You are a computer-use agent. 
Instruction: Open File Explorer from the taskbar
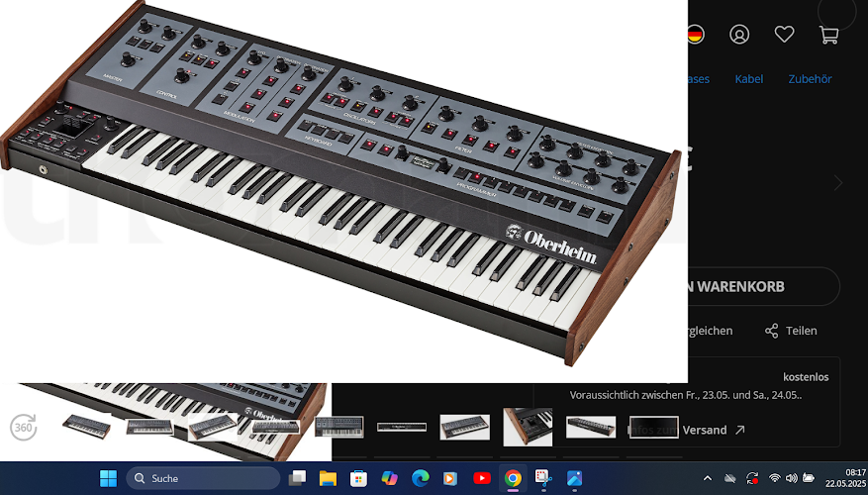(328, 478)
